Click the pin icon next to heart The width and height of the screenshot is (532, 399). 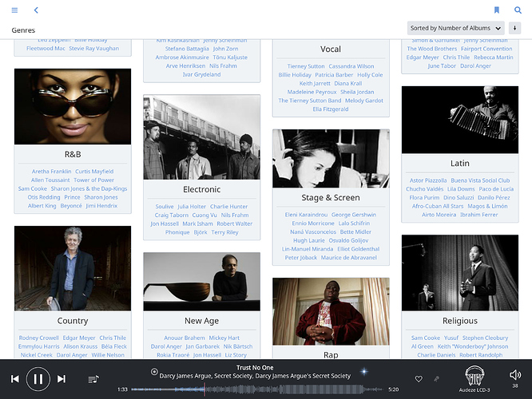click(x=437, y=379)
